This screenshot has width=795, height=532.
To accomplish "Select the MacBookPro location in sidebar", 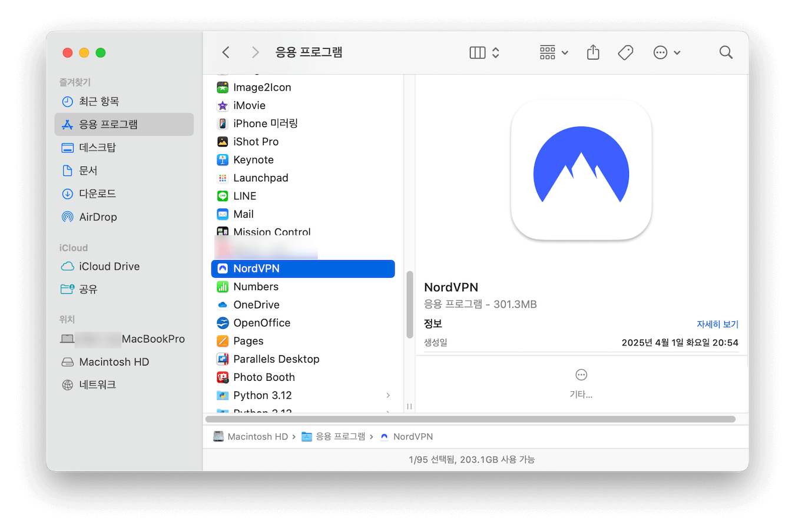I will tap(124, 339).
